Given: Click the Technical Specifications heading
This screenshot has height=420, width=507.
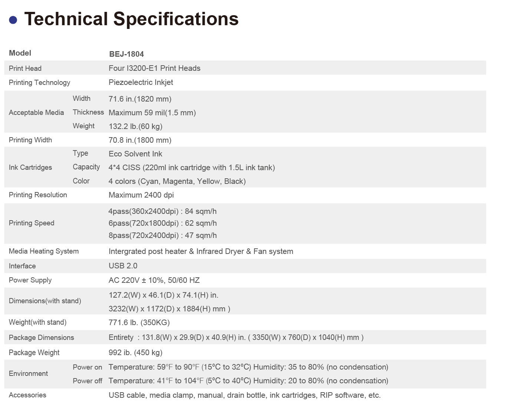Looking at the screenshot, I should click(x=131, y=19).
